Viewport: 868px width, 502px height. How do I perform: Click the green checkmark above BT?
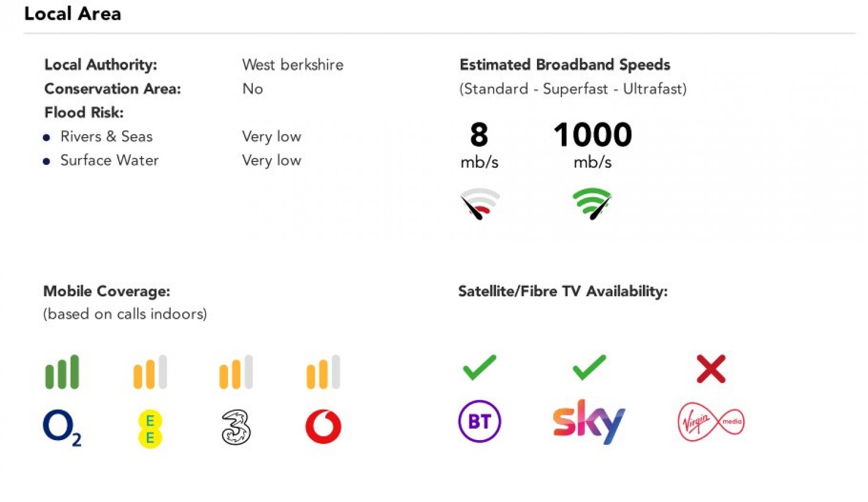(479, 367)
